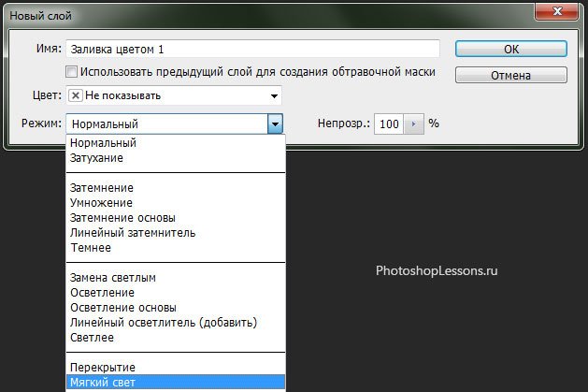Choose Перекрытие blend mode

[102, 367]
